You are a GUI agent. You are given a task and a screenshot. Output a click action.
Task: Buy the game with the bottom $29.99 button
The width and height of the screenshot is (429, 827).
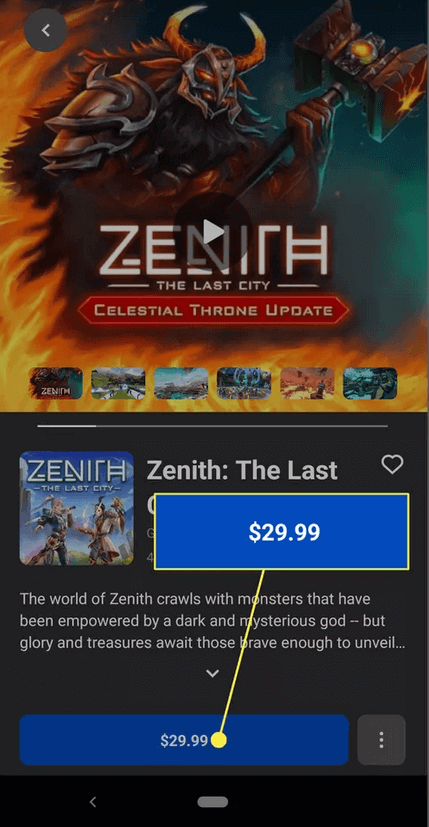click(x=184, y=740)
